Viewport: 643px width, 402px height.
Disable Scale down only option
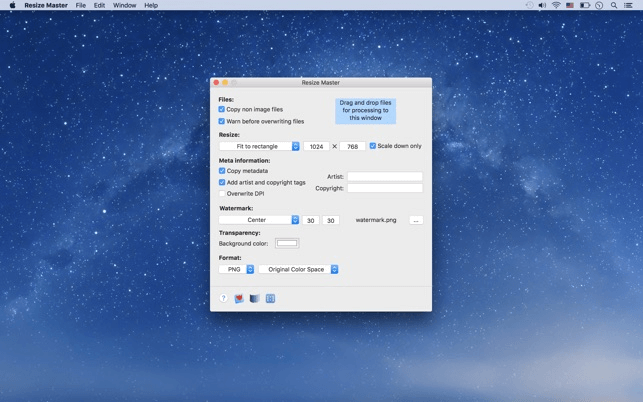(x=373, y=146)
